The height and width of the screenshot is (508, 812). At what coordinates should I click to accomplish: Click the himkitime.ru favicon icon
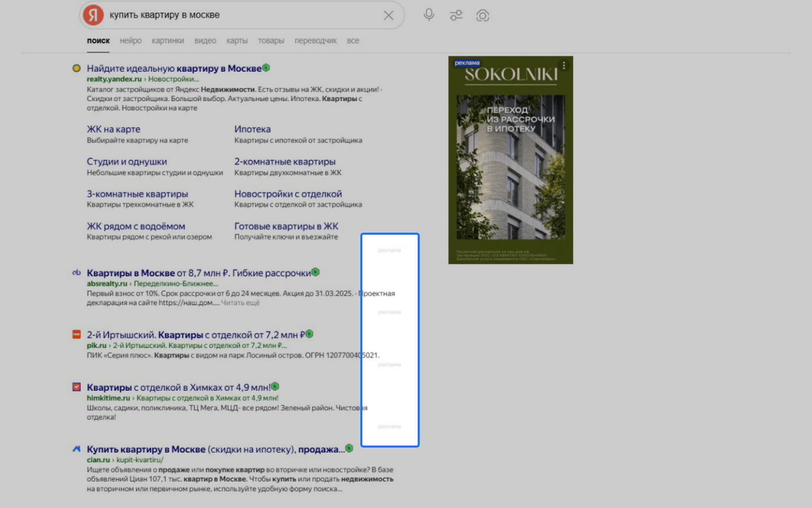77,387
